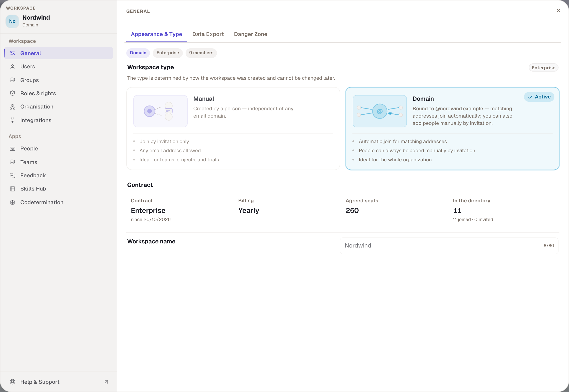The width and height of the screenshot is (569, 392).
Task: Open Help & Support link
Action: pyautogui.click(x=59, y=382)
